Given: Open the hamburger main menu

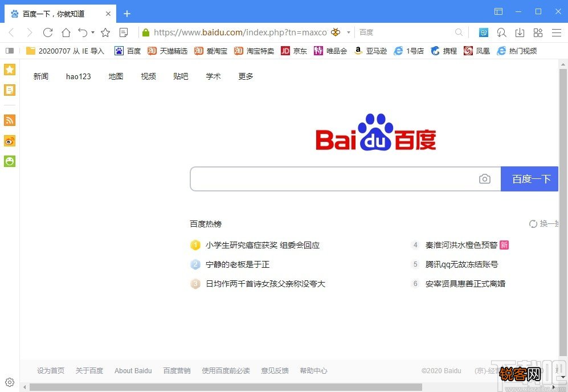Looking at the screenshot, I should [557, 32].
